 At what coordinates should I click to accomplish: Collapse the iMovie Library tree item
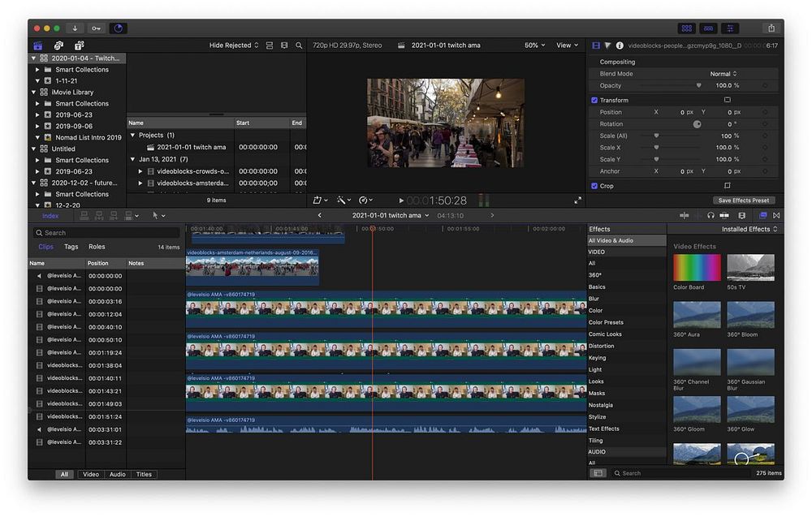click(x=33, y=93)
